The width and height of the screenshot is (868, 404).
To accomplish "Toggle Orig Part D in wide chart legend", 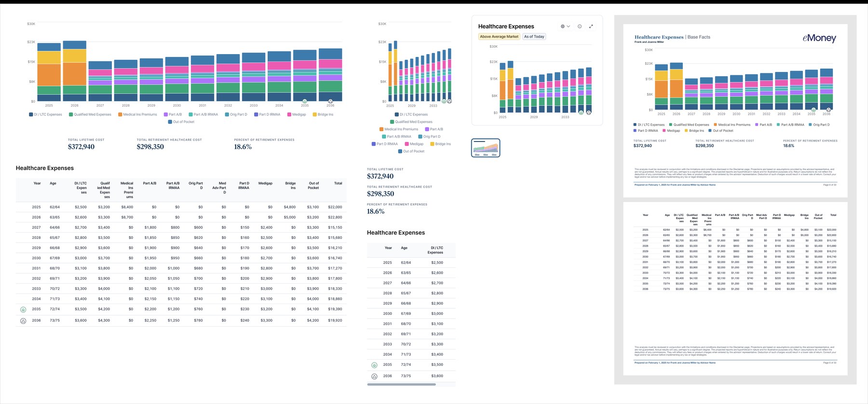I will (236, 114).
